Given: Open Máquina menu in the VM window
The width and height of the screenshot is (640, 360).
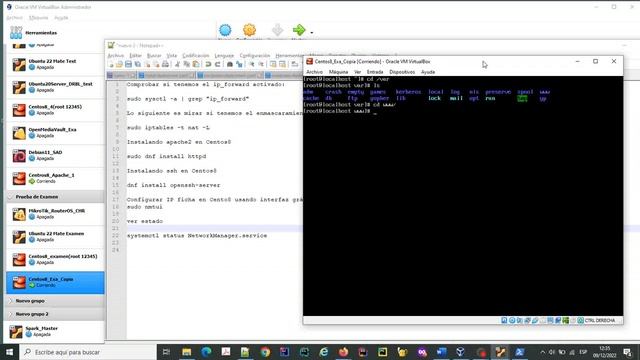Looking at the screenshot, I should pyautogui.click(x=338, y=72).
